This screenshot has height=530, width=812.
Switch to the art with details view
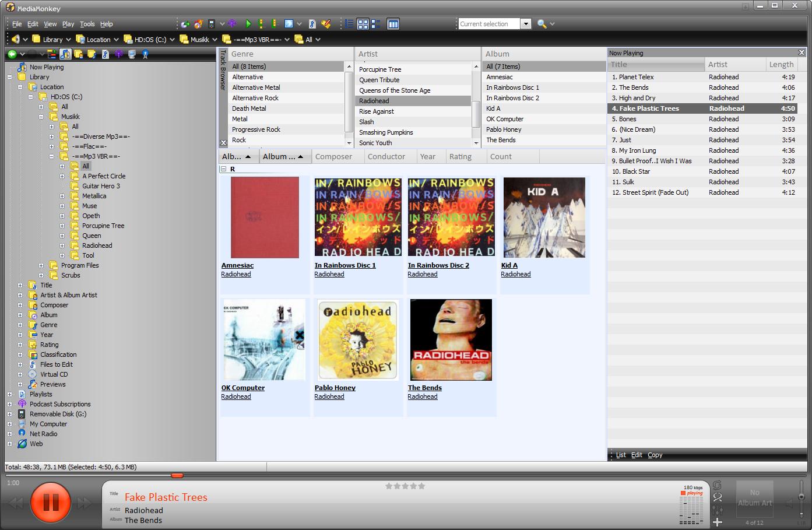[376, 24]
